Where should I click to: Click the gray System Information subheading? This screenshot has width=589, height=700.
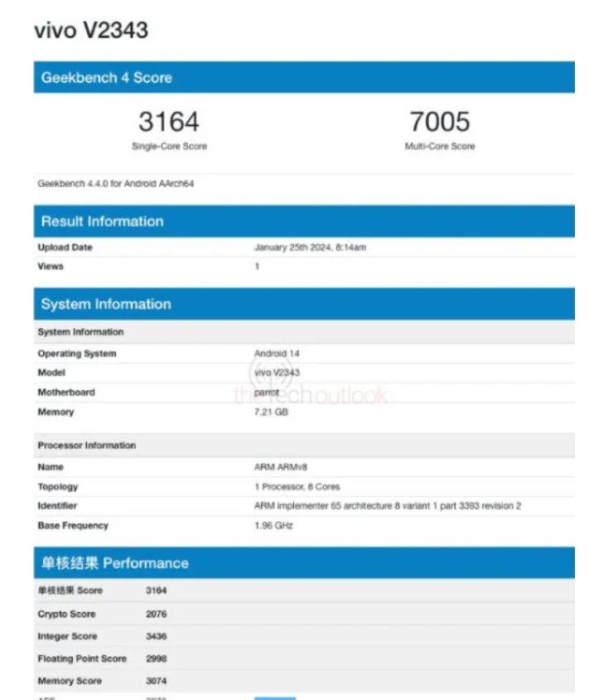[80, 331]
